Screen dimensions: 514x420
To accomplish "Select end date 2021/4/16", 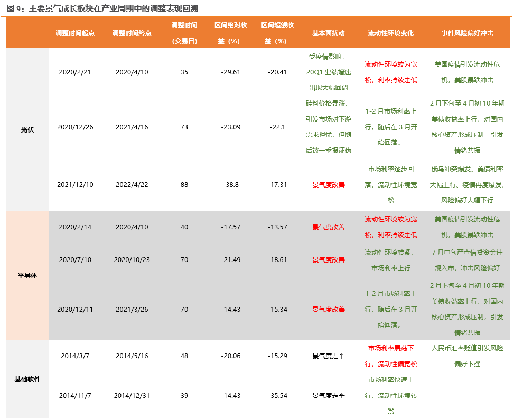I will 132,127.
